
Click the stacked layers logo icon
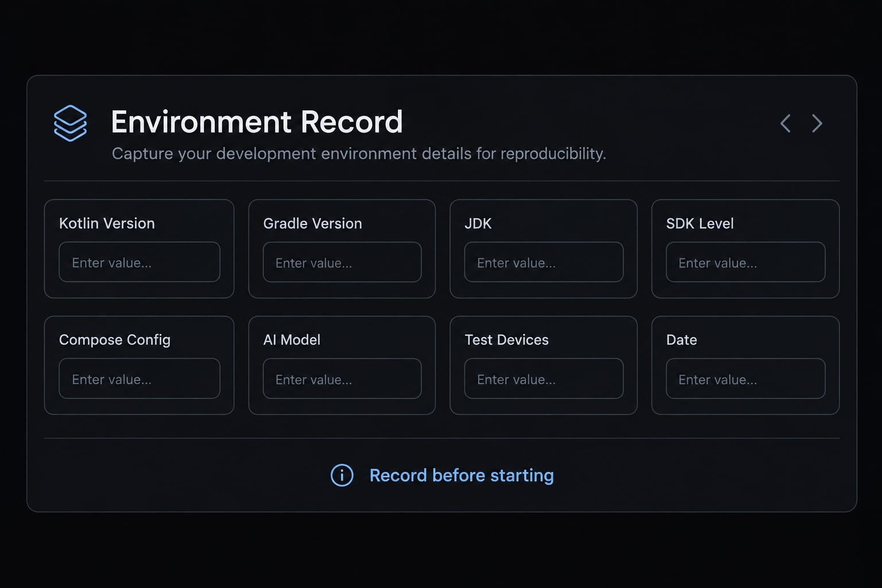[x=70, y=123]
